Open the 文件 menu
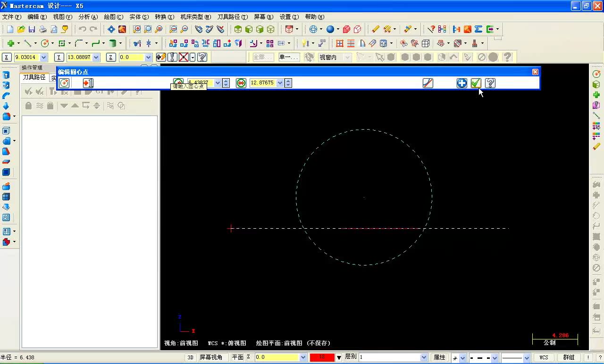The image size is (604, 364). (12, 17)
